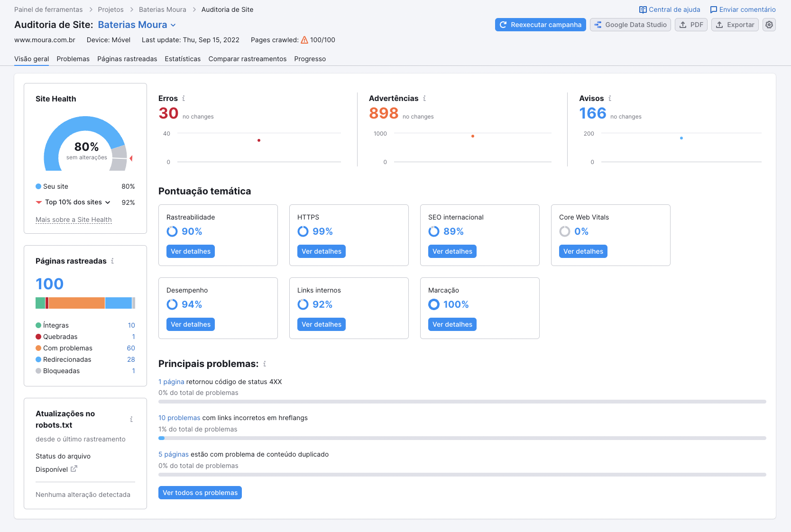
Task: Click the blue segment of crawled pages bar
Action: coord(118,303)
